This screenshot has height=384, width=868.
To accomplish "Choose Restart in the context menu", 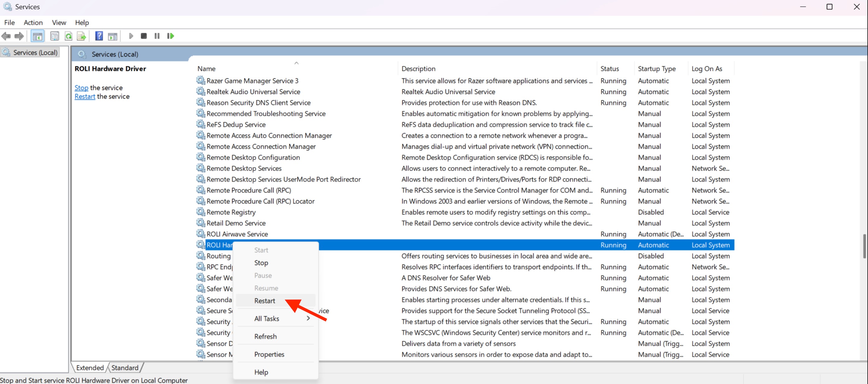I will (265, 301).
